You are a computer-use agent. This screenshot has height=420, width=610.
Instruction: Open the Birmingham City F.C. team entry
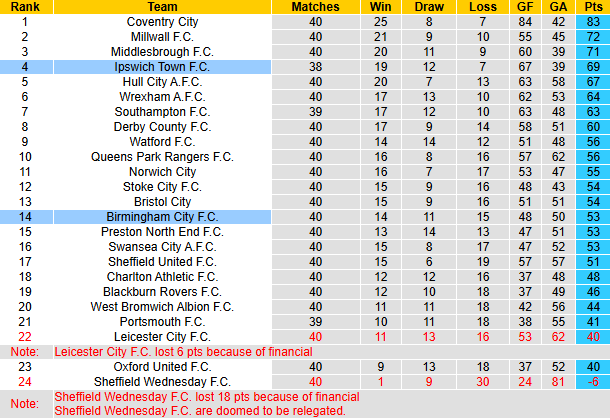(x=162, y=217)
